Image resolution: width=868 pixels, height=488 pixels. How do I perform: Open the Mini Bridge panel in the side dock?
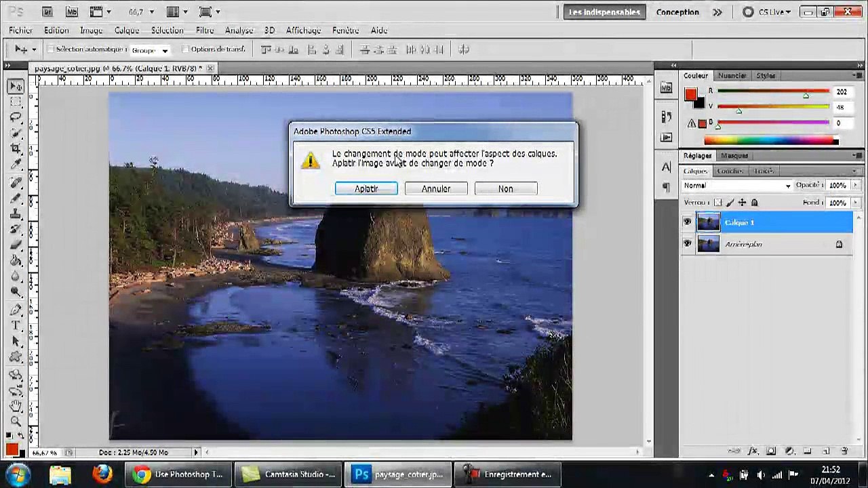click(666, 88)
